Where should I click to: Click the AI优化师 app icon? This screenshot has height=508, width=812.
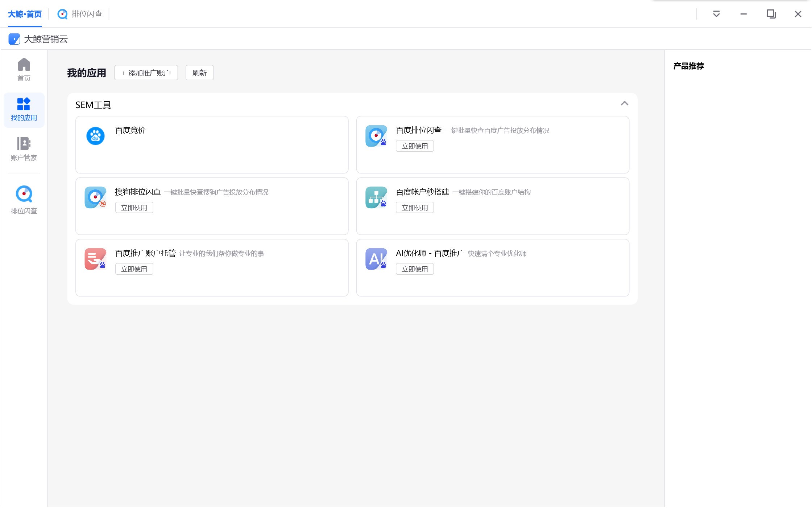tap(376, 259)
